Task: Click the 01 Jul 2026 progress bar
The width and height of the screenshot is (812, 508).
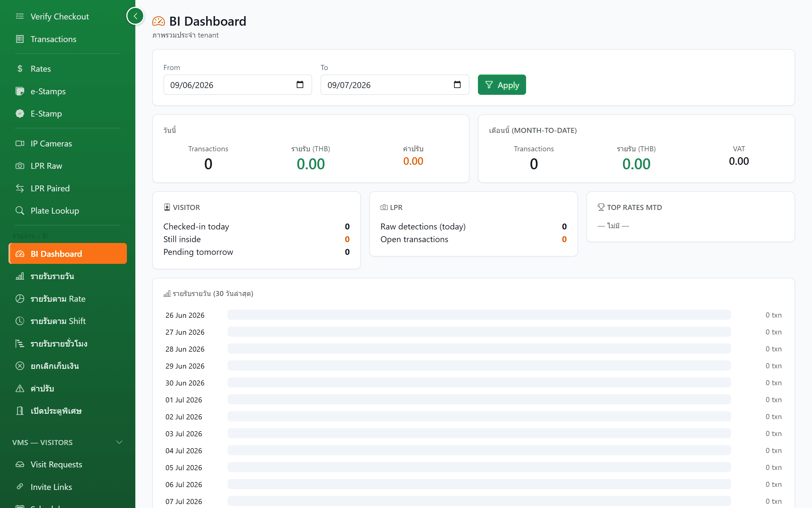Action: coord(479,399)
